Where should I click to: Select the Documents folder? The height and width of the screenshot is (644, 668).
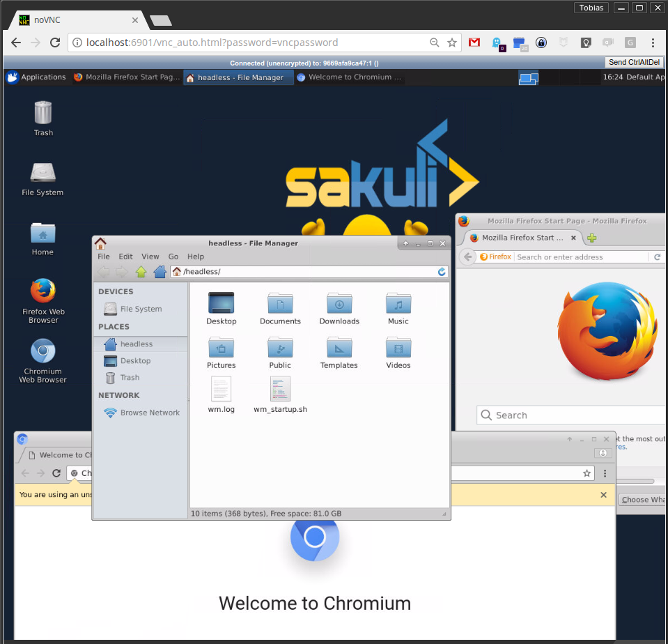280,309
